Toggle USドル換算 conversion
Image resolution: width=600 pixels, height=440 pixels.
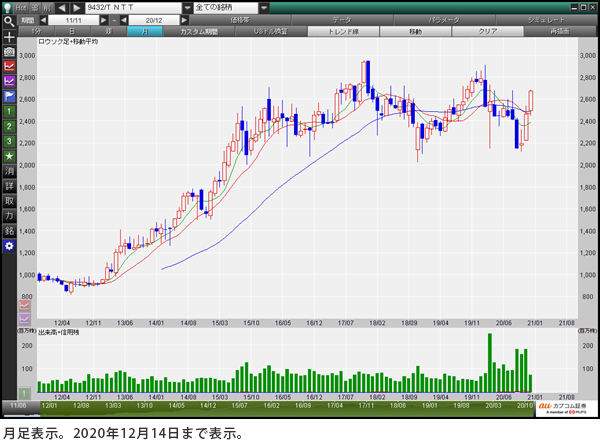click(271, 32)
